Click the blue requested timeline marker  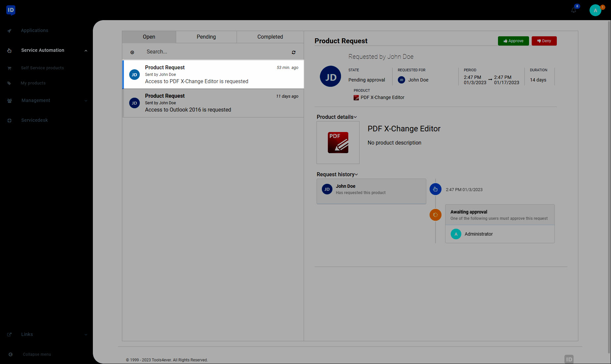pyautogui.click(x=436, y=189)
